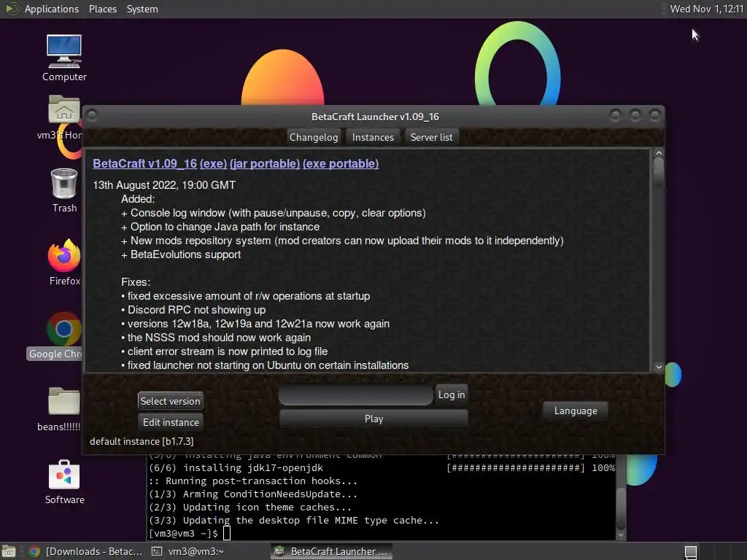
Task: Click the 13th August 2022, 19:00 GMT date text
Action: pos(164,184)
